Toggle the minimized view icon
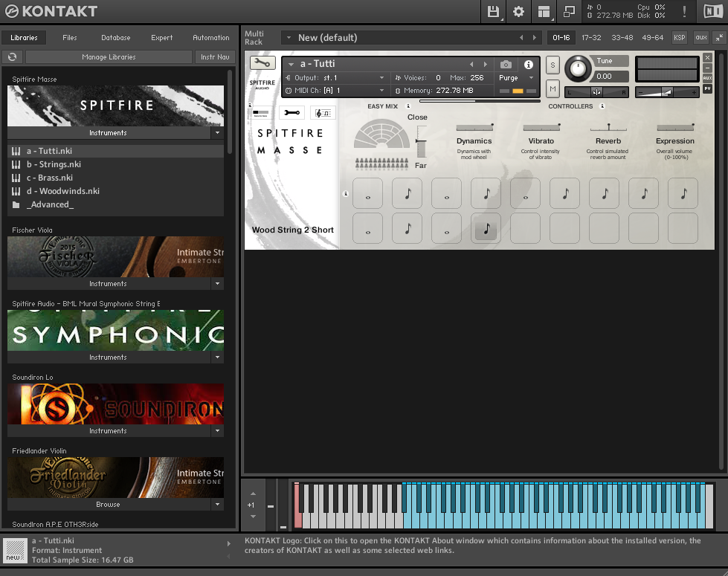The image size is (728, 576). pyautogui.click(x=569, y=12)
